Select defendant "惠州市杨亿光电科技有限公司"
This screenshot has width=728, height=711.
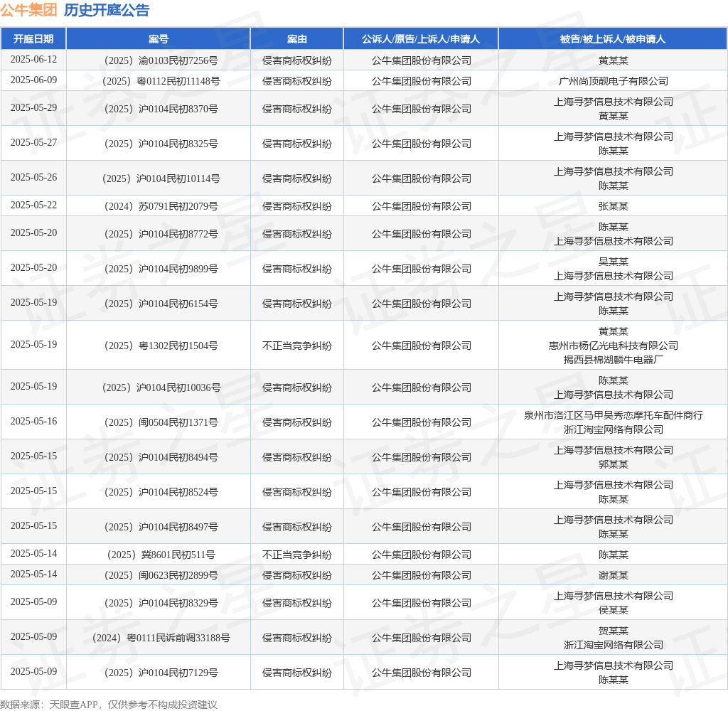(614, 346)
